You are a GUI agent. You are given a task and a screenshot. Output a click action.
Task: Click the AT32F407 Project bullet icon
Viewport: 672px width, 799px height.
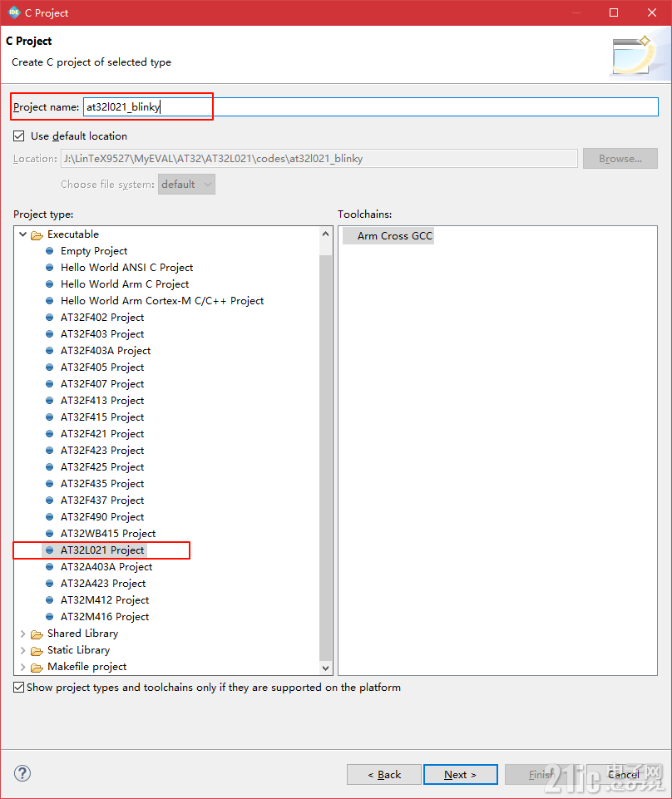point(49,384)
